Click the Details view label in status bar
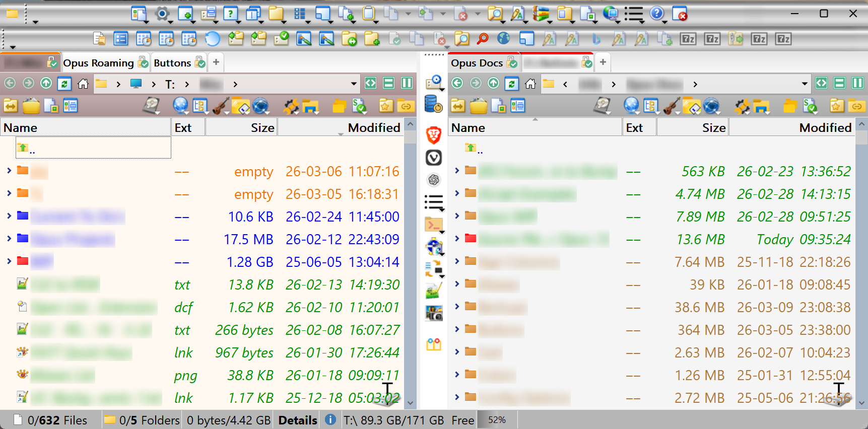Viewport: 868px width, 429px height. tap(298, 420)
